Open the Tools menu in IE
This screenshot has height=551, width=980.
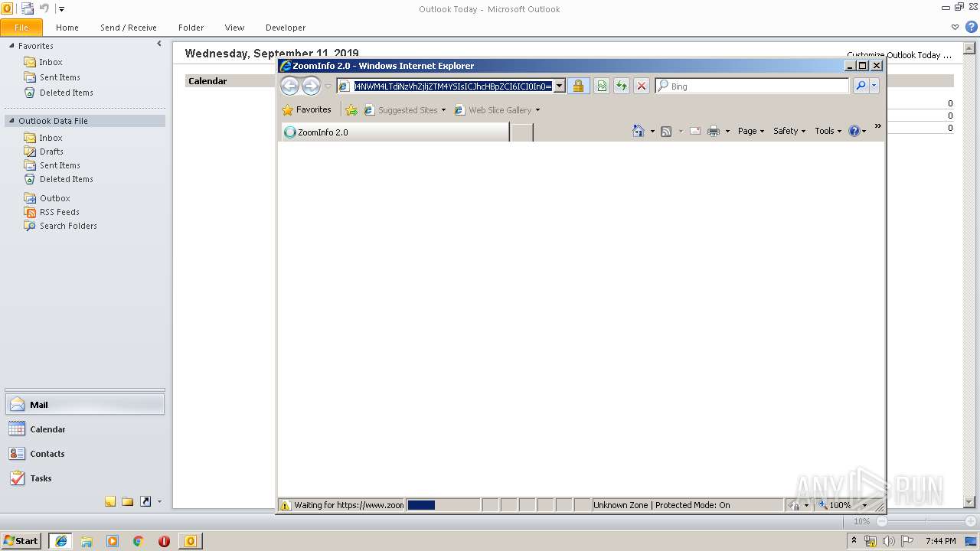point(828,131)
